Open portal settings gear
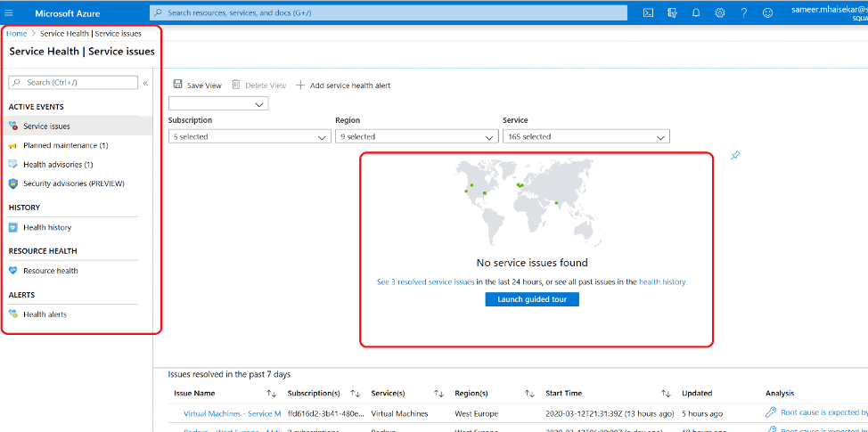 point(720,12)
